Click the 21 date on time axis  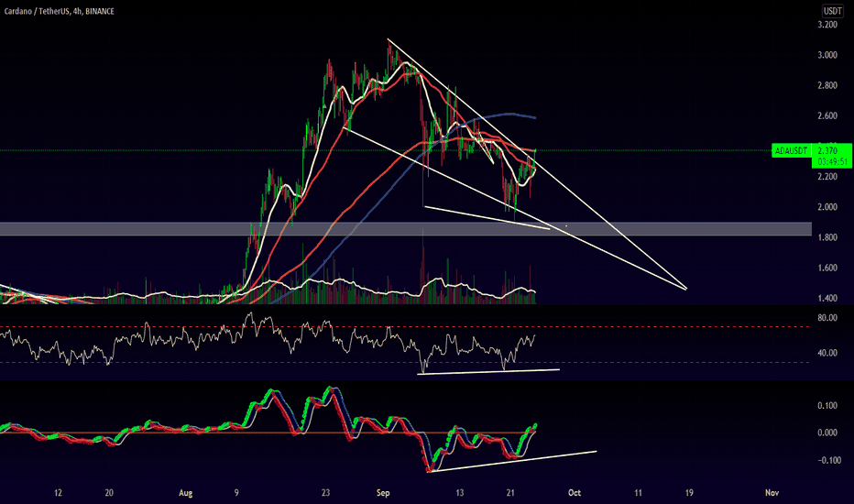(510, 493)
